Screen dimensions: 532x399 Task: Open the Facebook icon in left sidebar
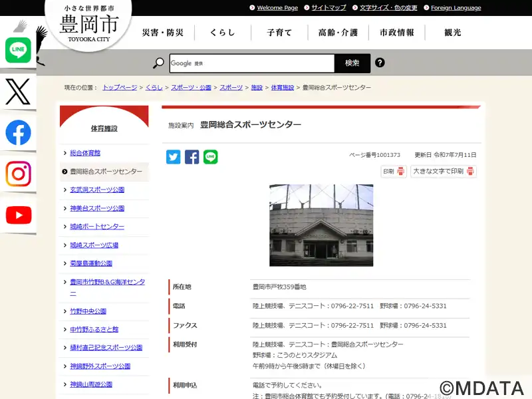point(18,133)
